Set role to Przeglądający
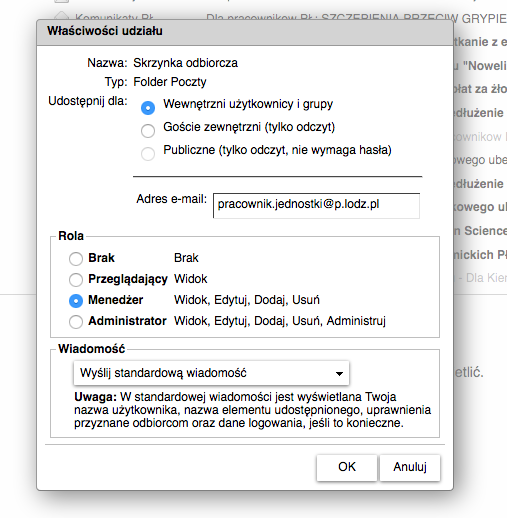This screenshot has height=518, width=507. [x=76, y=280]
